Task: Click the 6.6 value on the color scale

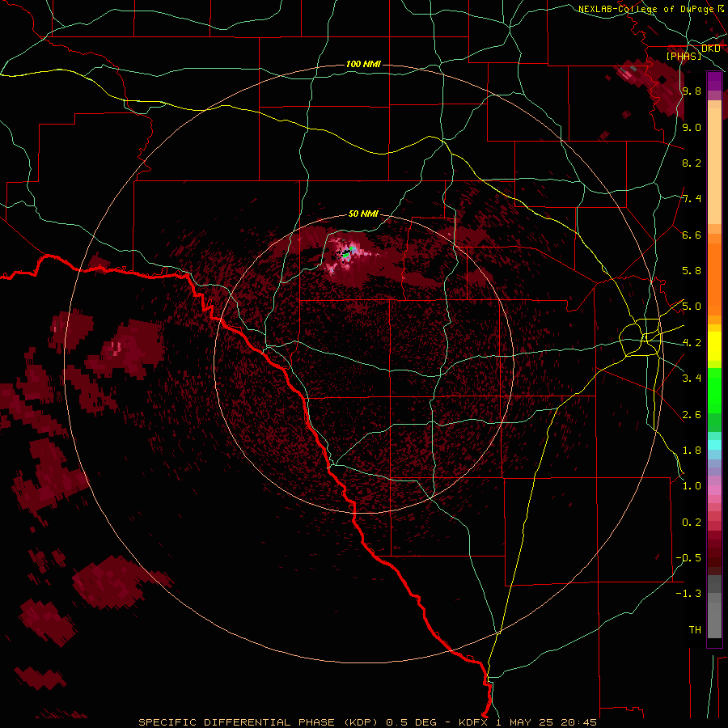Action: (x=692, y=235)
